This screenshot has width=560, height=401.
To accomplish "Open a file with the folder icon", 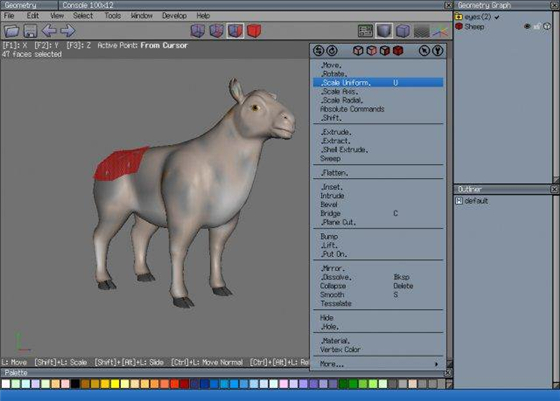I will point(11,31).
